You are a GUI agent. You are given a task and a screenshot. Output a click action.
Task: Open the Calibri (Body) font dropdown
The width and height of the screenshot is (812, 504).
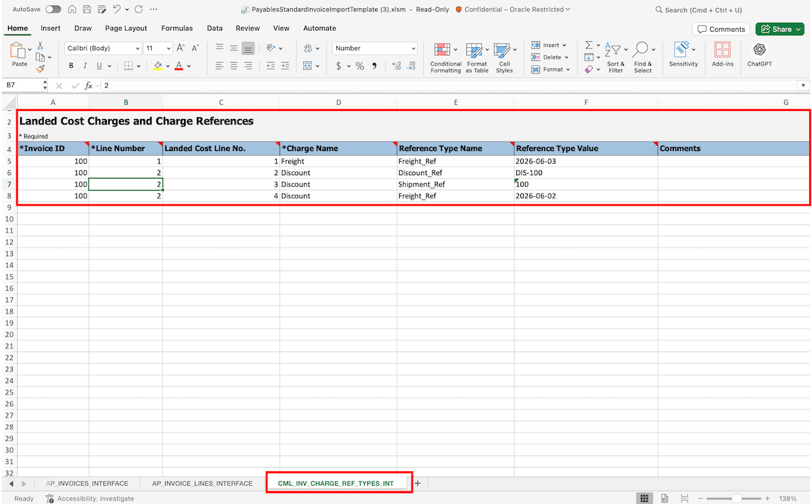pyautogui.click(x=104, y=48)
